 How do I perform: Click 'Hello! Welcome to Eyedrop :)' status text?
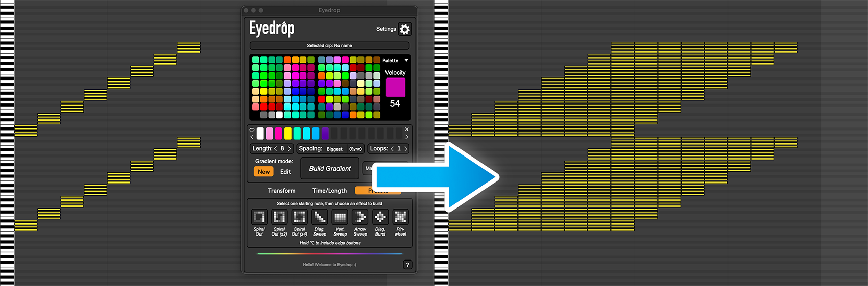[x=329, y=265]
